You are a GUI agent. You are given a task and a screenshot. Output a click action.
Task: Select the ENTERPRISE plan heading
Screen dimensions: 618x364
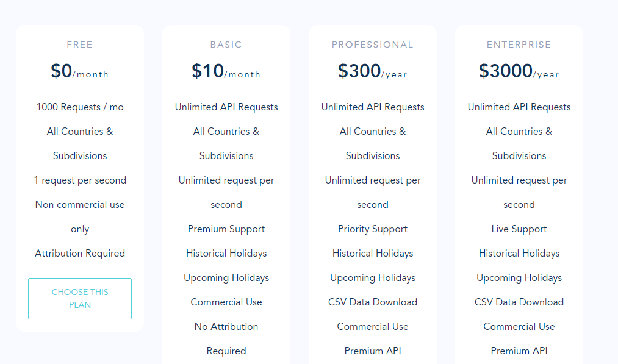[x=519, y=45]
